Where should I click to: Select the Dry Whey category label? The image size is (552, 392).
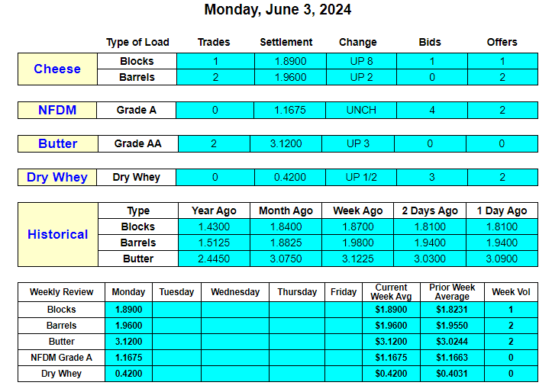coord(57,177)
